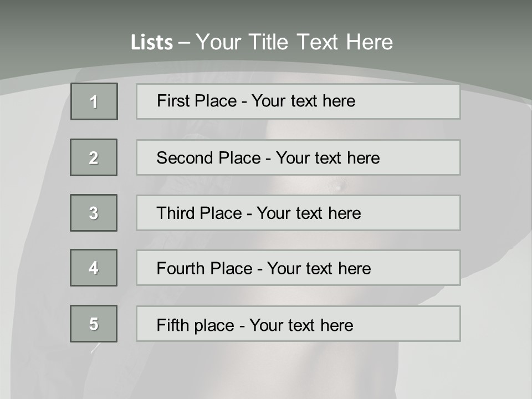532x399 pixels.
Task: Click the number 5 box
Action: click(94, 324)
